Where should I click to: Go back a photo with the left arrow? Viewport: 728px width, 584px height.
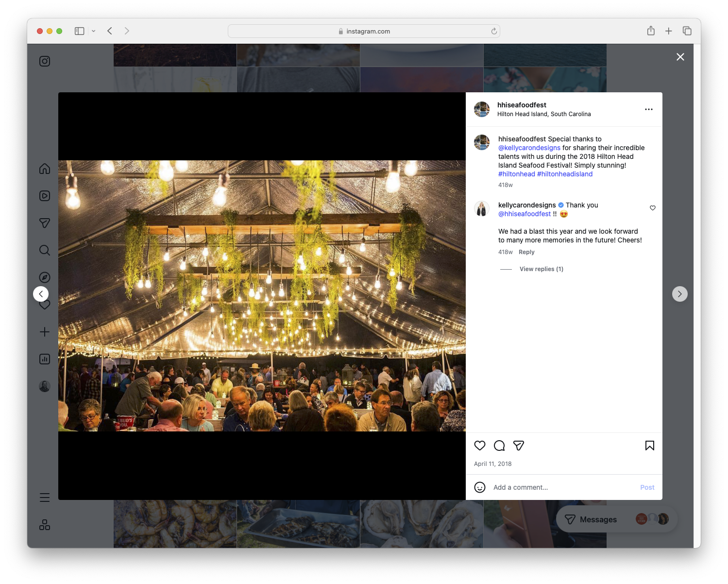(41, 294)
